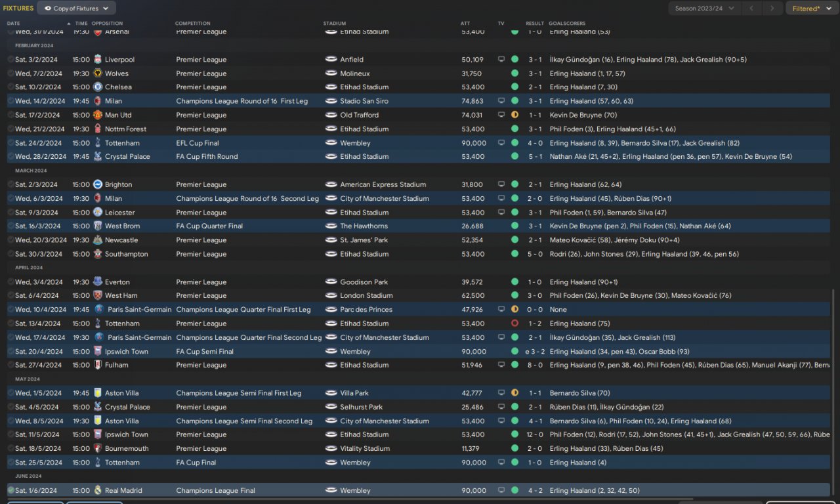Click the draw result indicator for Paris Saint-Germain first leg

[x=514, y=310]
